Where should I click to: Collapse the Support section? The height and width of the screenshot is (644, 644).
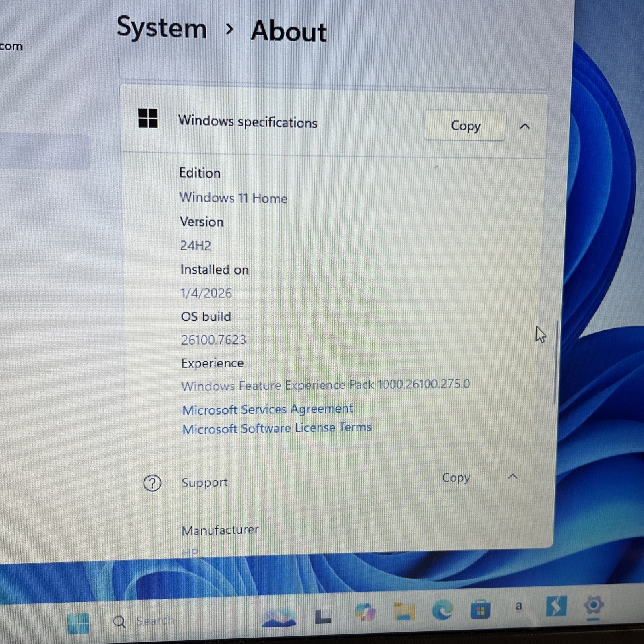[512, 477]
